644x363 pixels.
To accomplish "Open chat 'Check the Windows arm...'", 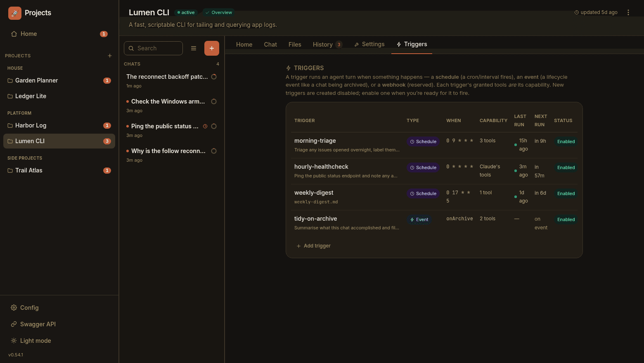I will pyautogui.click(x=171, y=106).
